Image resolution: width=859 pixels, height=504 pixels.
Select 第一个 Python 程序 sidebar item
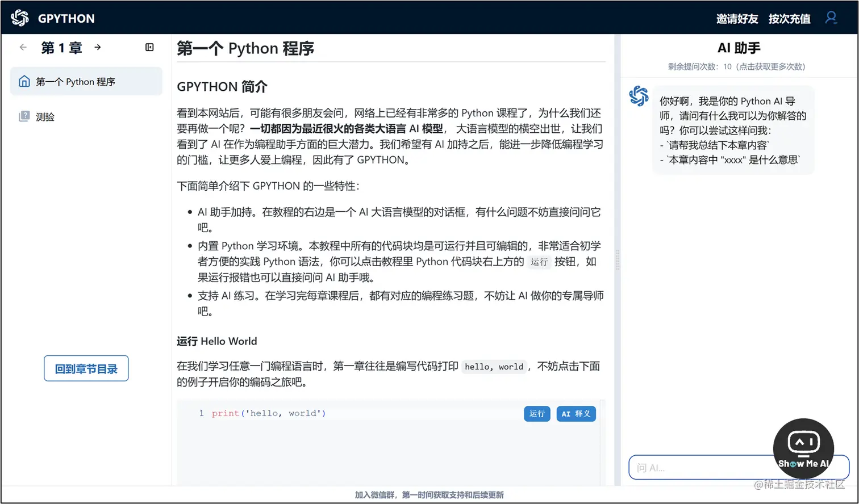(x=86, y=81)
